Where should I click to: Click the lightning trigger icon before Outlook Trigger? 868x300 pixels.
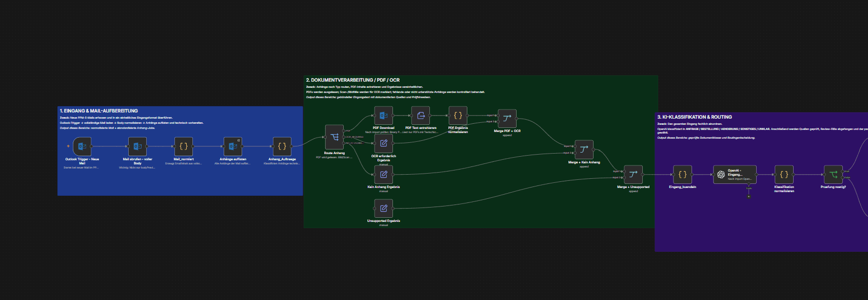68,146
